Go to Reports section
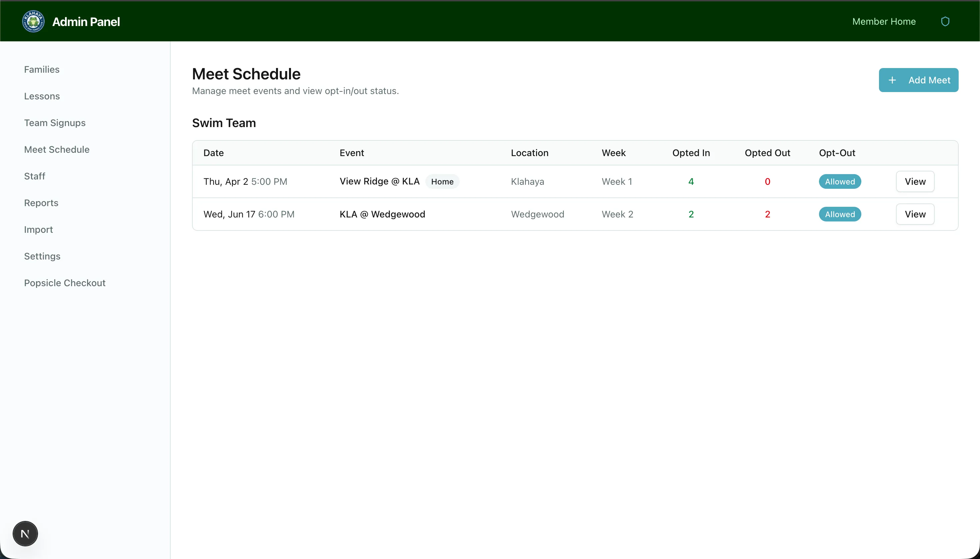Viewport: 980px width, 559px height. click(41, 203)
